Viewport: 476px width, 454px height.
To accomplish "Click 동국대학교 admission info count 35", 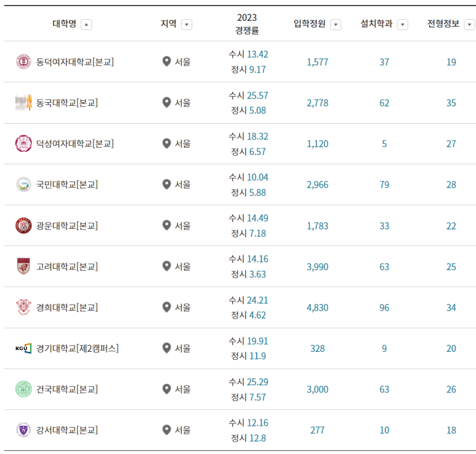I will [x=451, y=103].
